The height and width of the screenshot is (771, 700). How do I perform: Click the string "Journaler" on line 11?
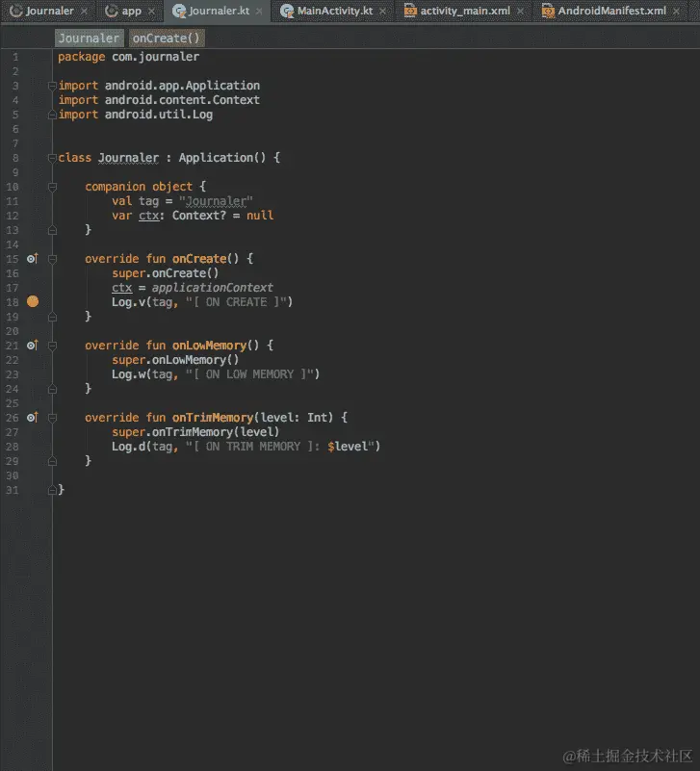coord(216,201)
